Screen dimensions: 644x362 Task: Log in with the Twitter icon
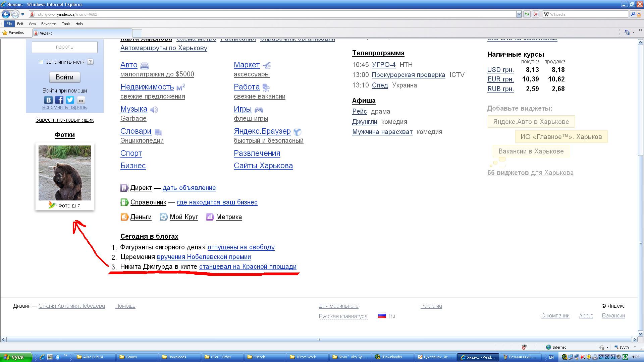pyautogui.click(x=70, y=100)
